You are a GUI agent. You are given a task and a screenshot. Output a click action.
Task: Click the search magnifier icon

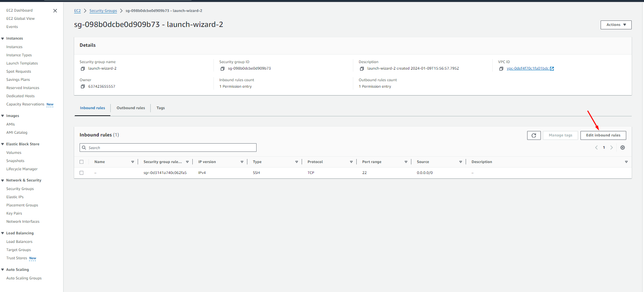pos(84,148)
